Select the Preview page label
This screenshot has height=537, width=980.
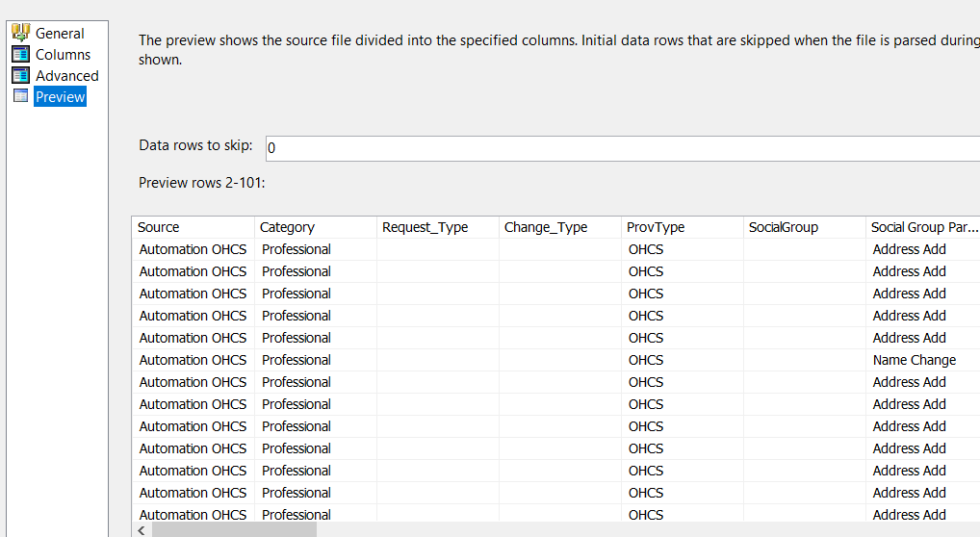(60, 96)
